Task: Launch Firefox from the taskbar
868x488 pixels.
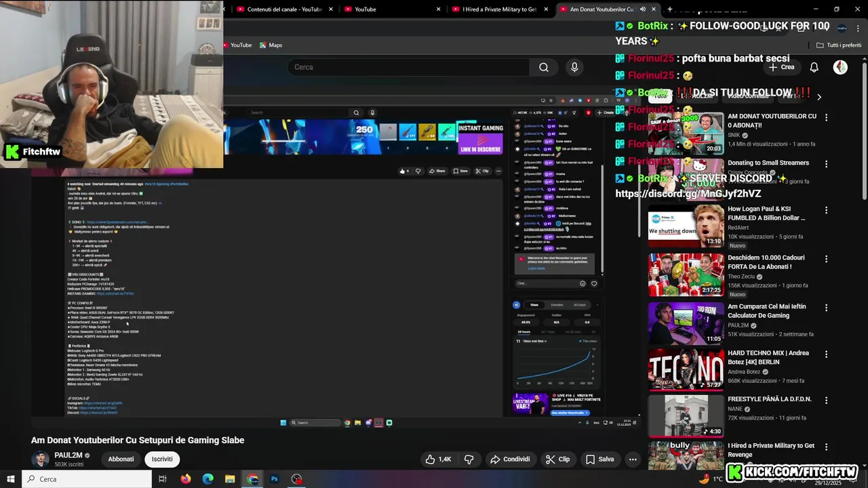Action: pyautogui.click(x=186, y=479)
